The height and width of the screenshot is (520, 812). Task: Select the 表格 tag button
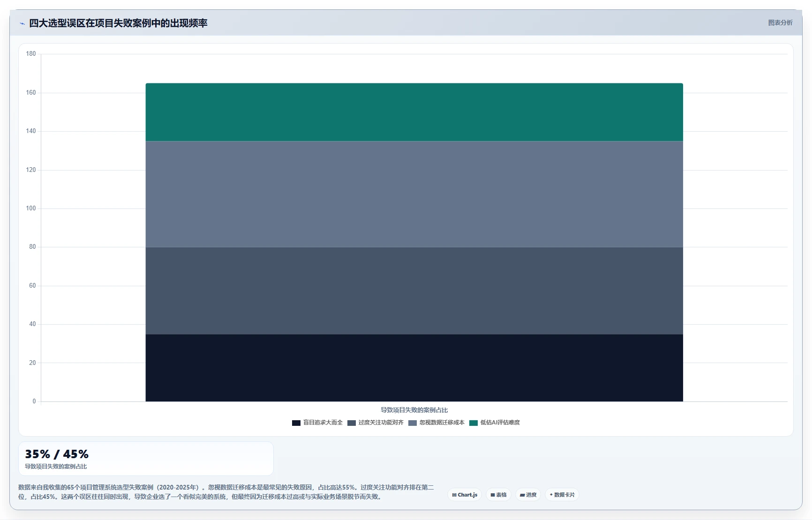click(x=498, y=495)
